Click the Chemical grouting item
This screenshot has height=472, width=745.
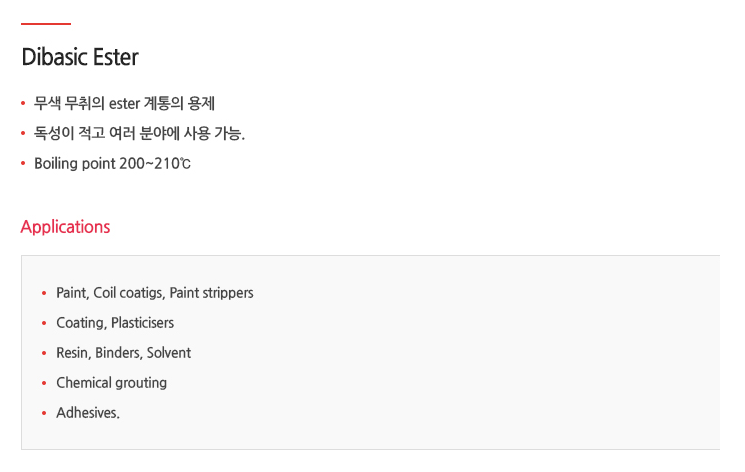[111, 383]
